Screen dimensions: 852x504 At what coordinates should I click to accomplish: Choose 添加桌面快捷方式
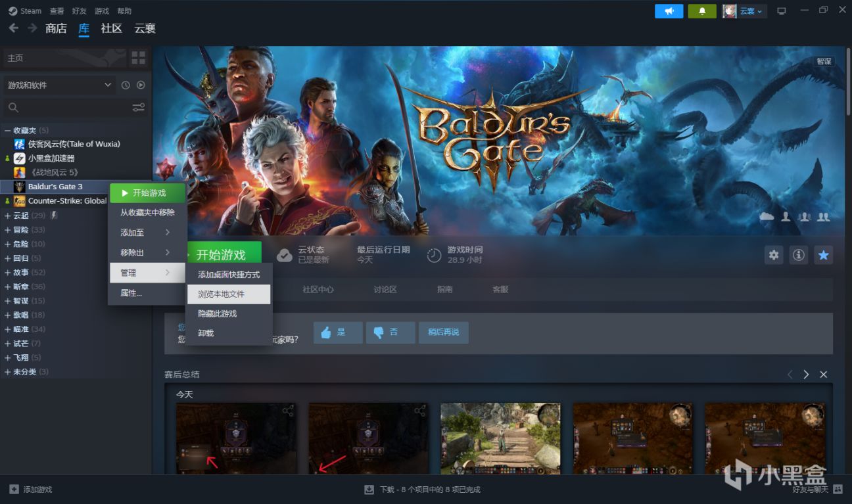pyautogui.click(x=229, y=275)
